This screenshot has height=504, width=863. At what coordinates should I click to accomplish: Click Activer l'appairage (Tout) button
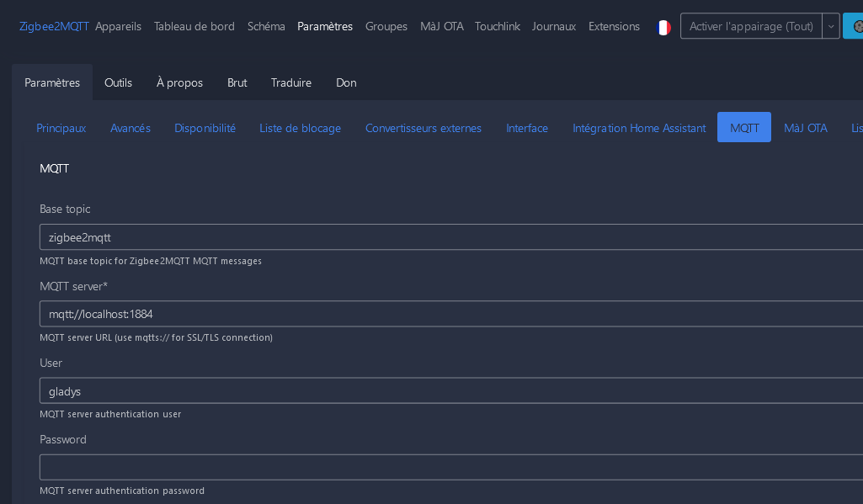[750, 26]
